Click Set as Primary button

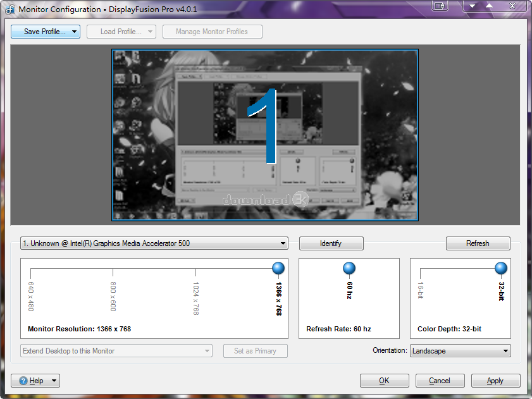coord(256,351)
